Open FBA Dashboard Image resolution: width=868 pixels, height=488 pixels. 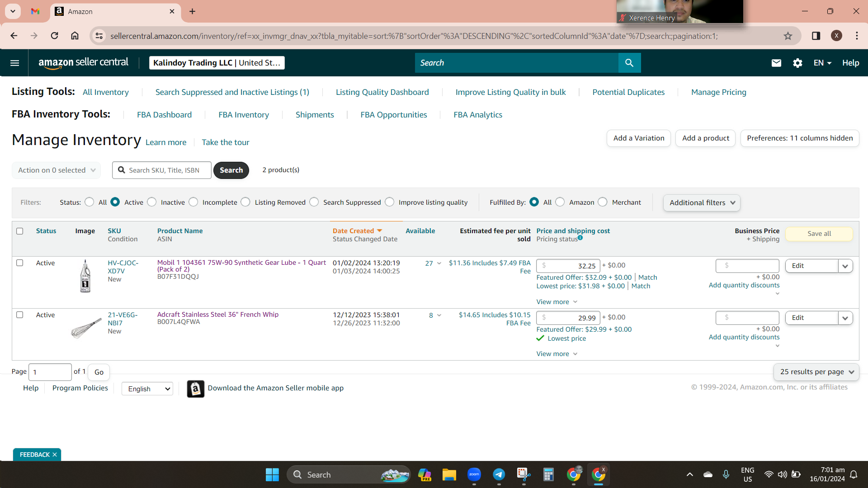click(165, 115)
